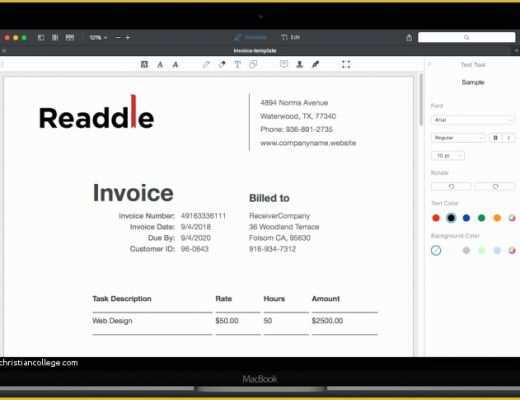Screen dimensions: 520x400
Task: Toggle bold in the Text Tool panel
Action: coord(495,138)
